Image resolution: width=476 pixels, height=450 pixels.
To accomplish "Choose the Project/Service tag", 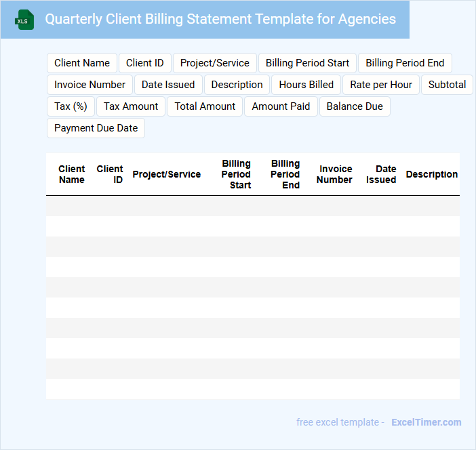I will [x=214, y=63].
